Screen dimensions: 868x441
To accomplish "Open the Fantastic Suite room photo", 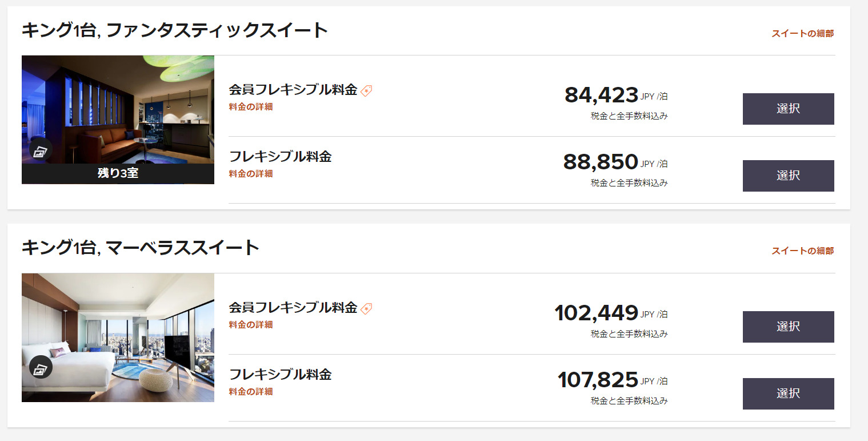I will coord(118,110).
